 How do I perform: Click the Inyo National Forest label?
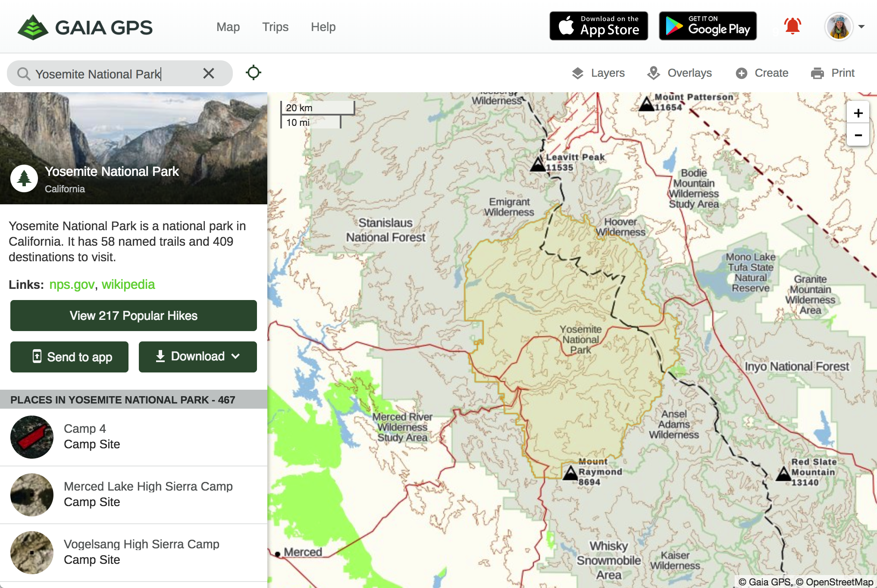tap(797, 366)
